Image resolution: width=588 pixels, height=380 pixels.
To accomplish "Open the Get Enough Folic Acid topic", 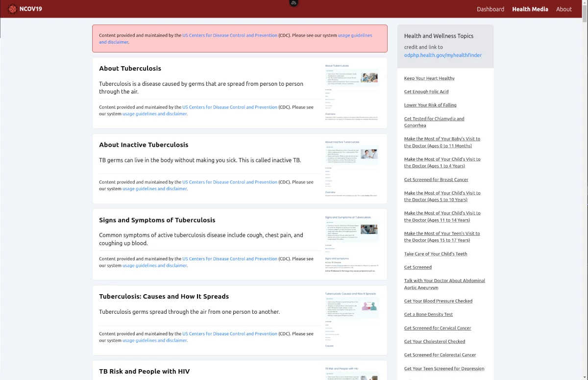I will click(x=426, y=92).
